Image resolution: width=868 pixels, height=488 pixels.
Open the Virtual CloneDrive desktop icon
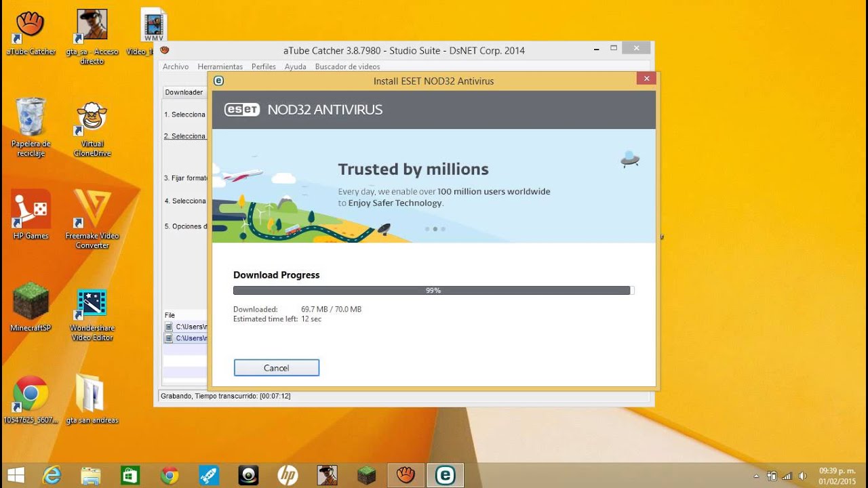point(92,129)
